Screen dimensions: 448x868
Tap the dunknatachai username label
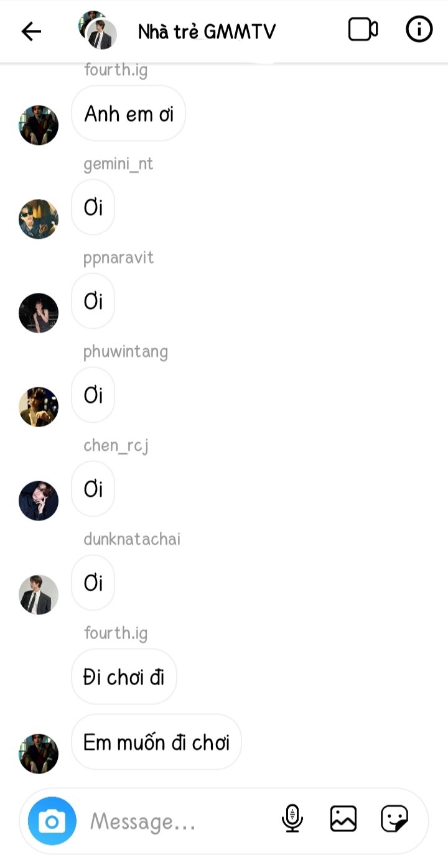pyautogui.click(x=132, y=539)
